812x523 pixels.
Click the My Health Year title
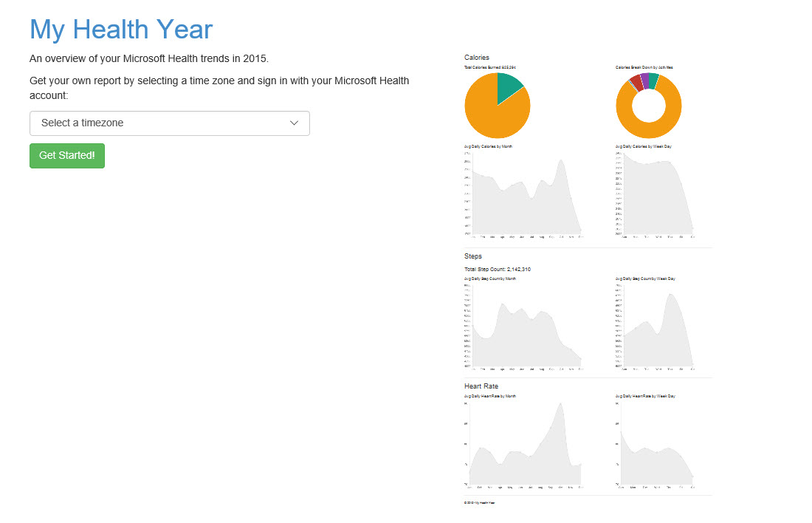(121, 30)
